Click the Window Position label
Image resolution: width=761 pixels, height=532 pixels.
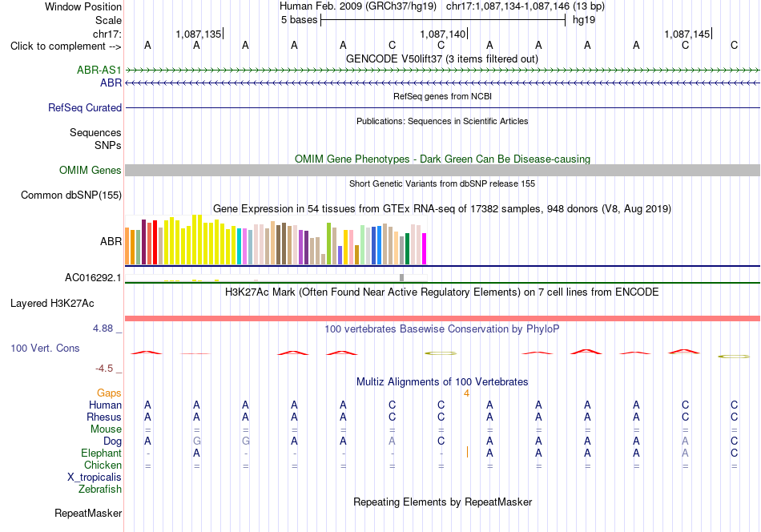coord(83,6)
